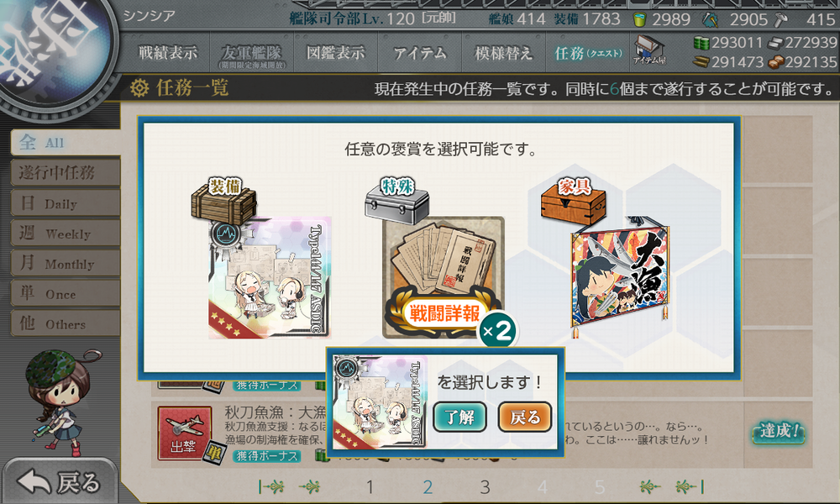The image size is (840, 504).
Task: Choose the 戦闘詳報 special reward
Action: (443, 277)
